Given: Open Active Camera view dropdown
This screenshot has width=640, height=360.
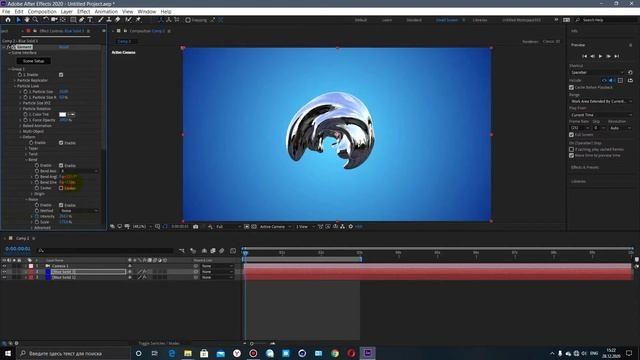Looking at the screenshot, I should (276, 227).
